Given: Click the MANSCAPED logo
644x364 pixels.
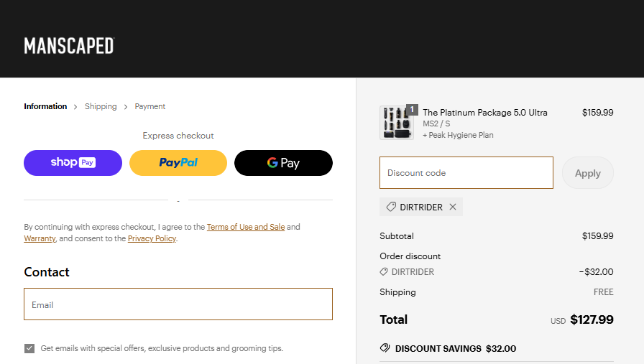Looking at the screenshot, I should pyautogui.click(x=69, y=46).
